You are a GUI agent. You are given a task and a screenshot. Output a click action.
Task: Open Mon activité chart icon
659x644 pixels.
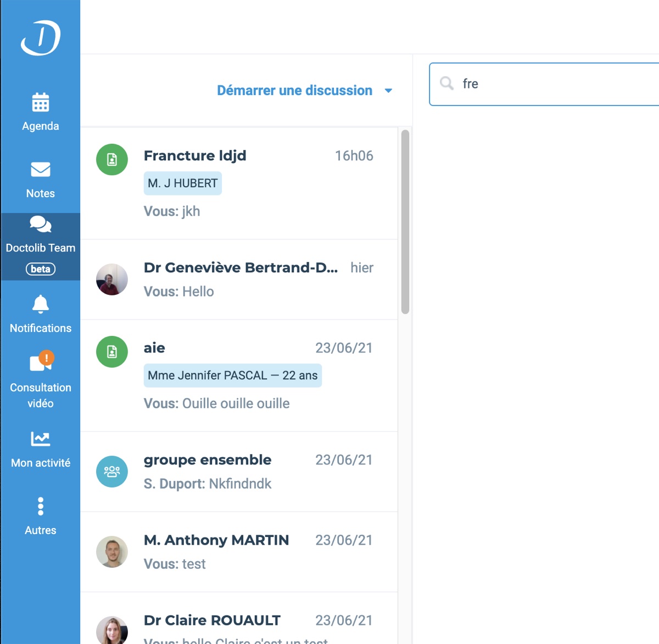point(41,439)
